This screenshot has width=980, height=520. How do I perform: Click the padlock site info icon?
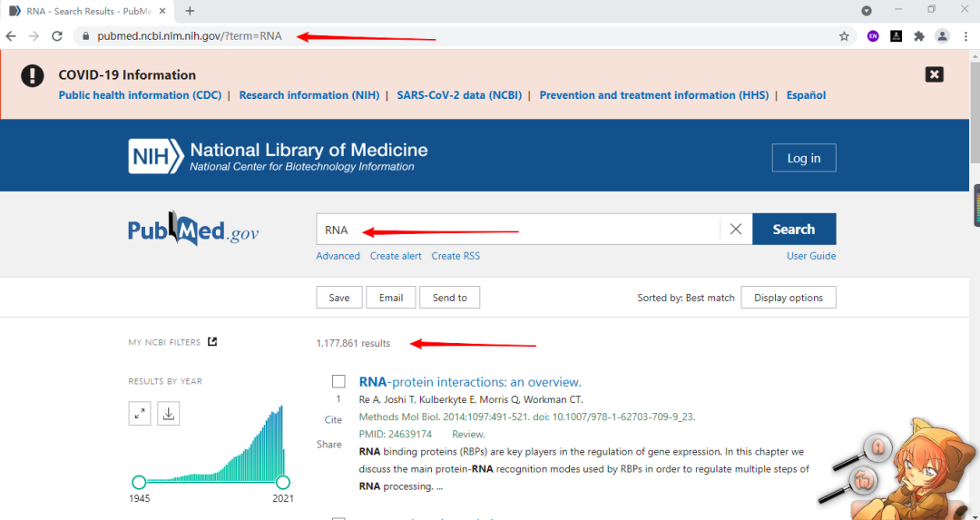click(x=85, y=36)
